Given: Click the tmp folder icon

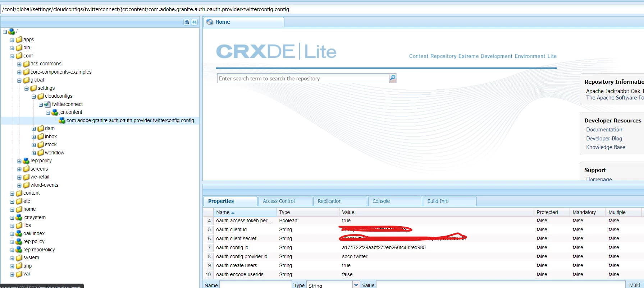Looking at the screenshot, I should tap(19, 266).
